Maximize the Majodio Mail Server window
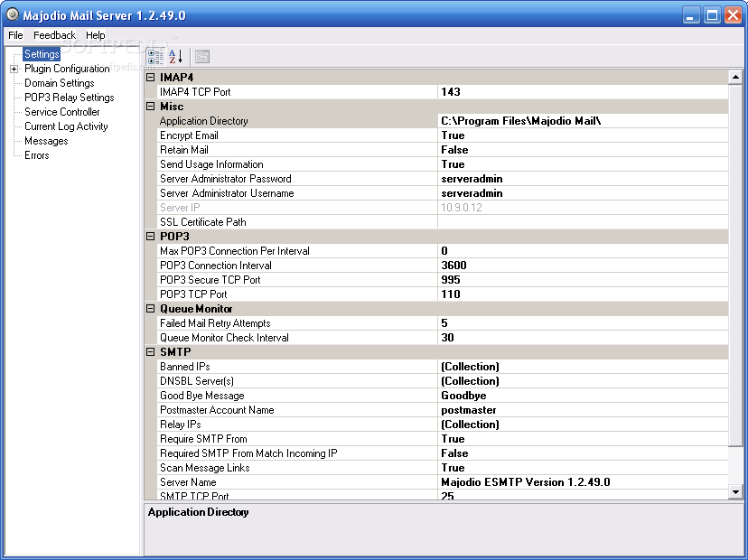This screenshot has height=560, width=748. point(712,15)
